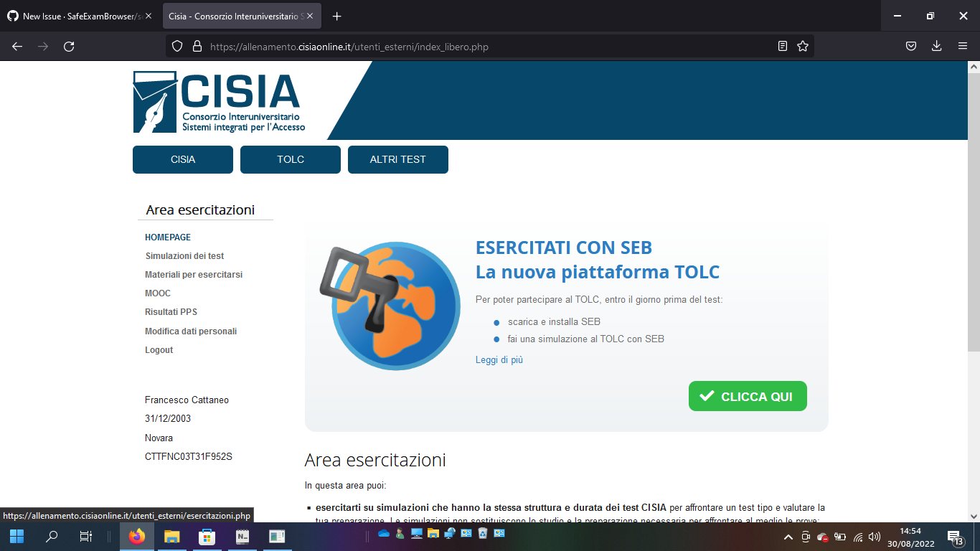Open the CISIA logo on the page header

coord(215,99)
